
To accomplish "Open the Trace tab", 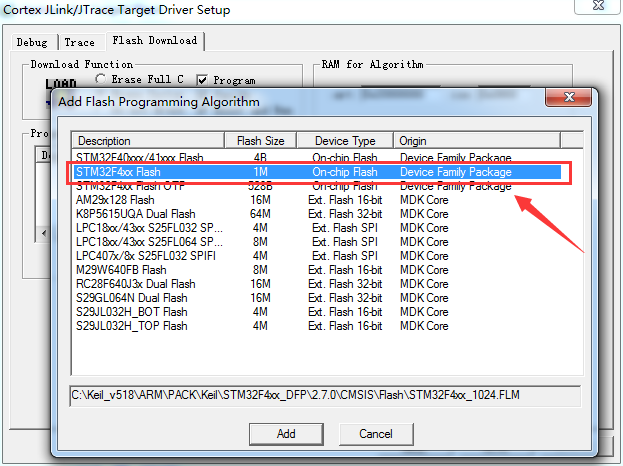I will pyautogui.click(x=79, y=42).
